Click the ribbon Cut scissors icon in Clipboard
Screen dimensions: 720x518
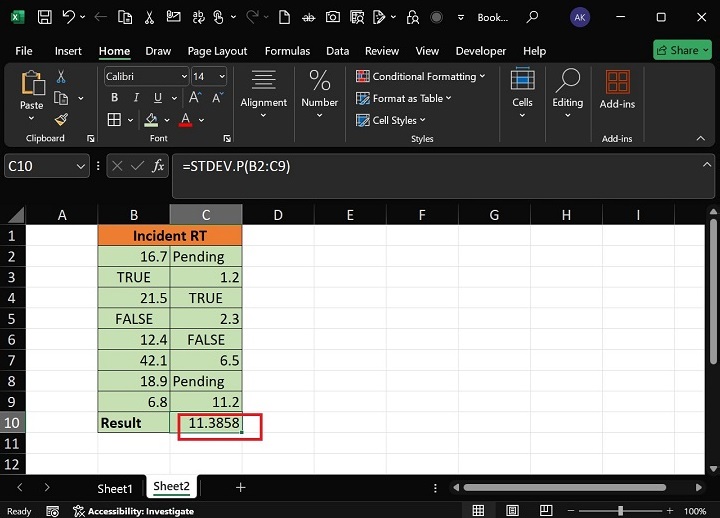61,76
